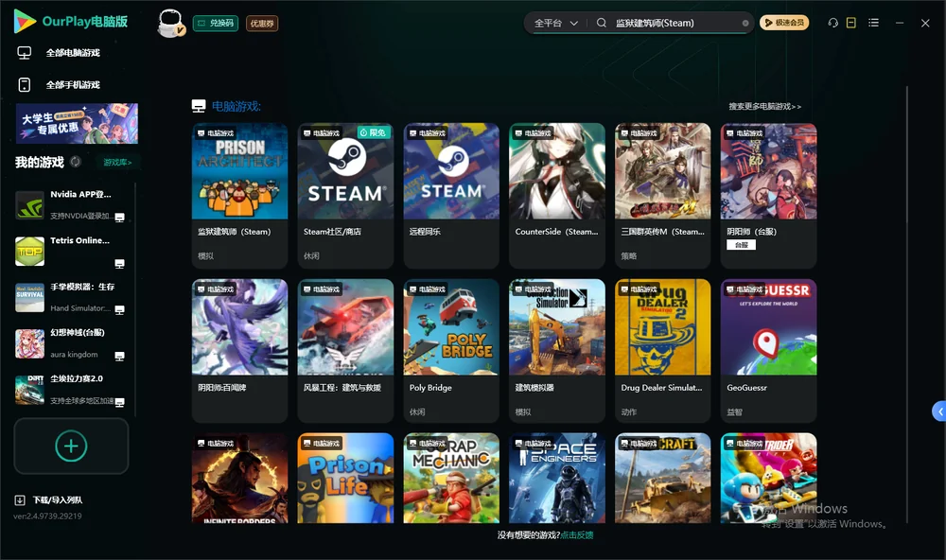Click the yellow mini-window mode icon
Screen dimensions: 946x560
point(851,23)
